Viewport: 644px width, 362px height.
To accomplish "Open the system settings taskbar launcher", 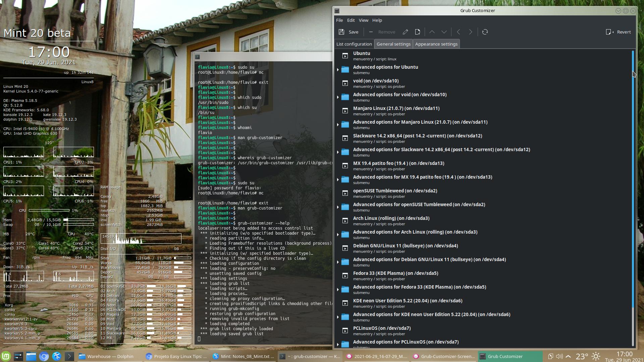I will pos(18,356).
